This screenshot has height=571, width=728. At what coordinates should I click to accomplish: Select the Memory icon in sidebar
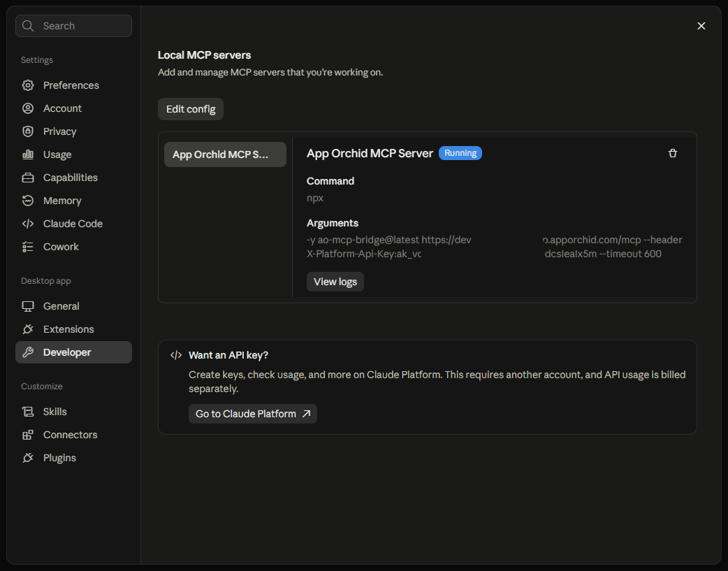point(28,201)
